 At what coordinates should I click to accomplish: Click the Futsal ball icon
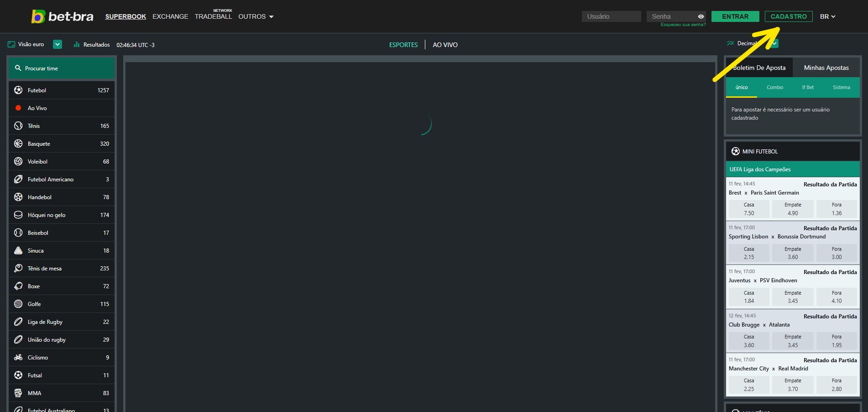coord(18,375)
